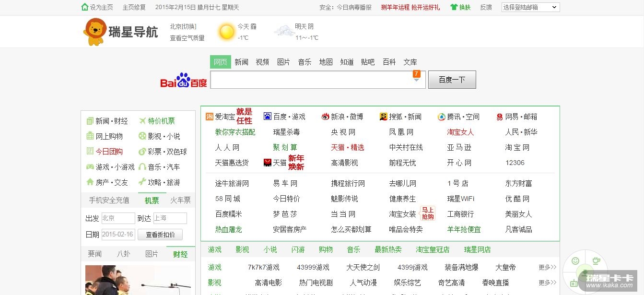
Task: Click the NetEase icon beside 网易·邮箱
Action: pos(500,117)
